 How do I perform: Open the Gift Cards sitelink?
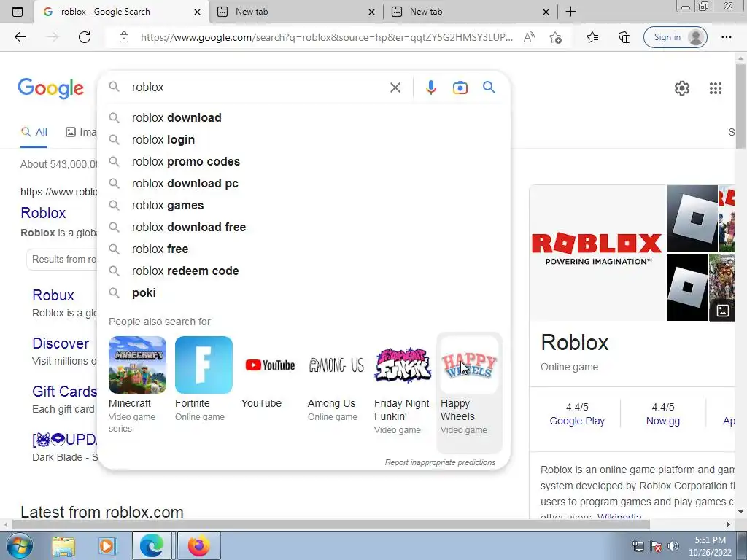pos(64,392)
